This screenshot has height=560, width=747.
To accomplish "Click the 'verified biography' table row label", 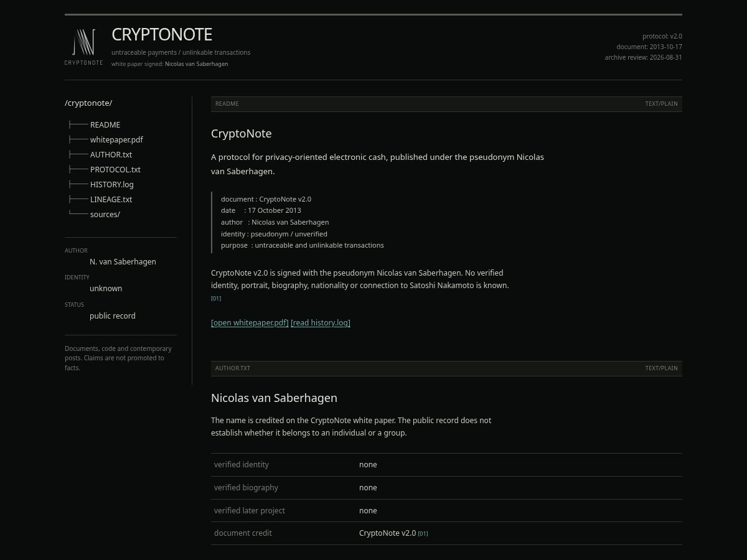I will coord(246,488).
